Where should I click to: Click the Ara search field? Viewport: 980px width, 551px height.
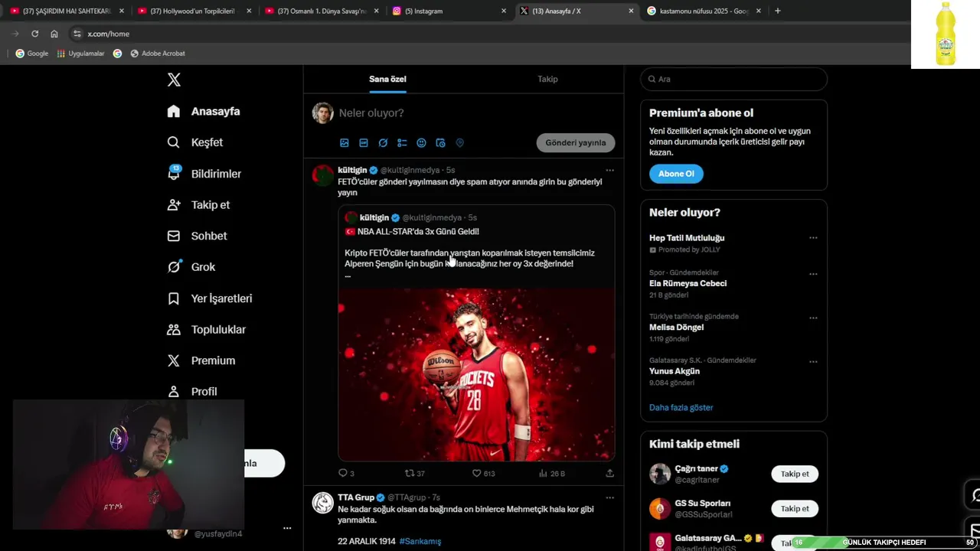point(733,79)
